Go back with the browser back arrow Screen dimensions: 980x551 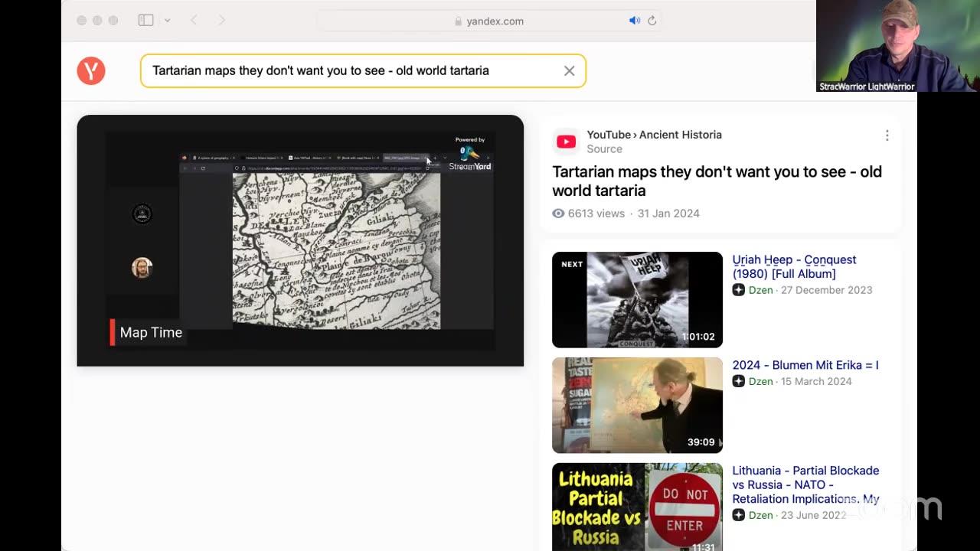coord(194,21)
